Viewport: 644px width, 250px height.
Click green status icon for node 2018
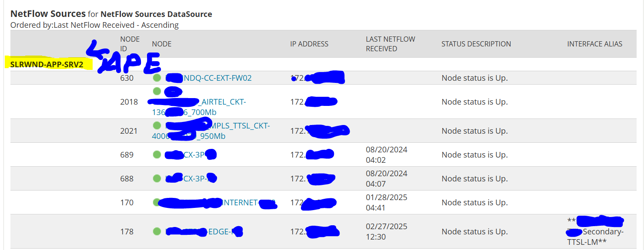(157, 91)
